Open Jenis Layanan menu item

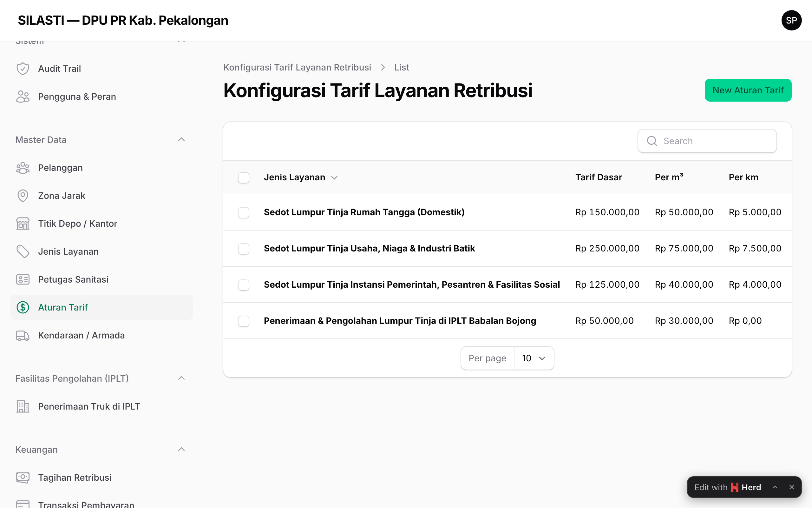tap(101, 251)
